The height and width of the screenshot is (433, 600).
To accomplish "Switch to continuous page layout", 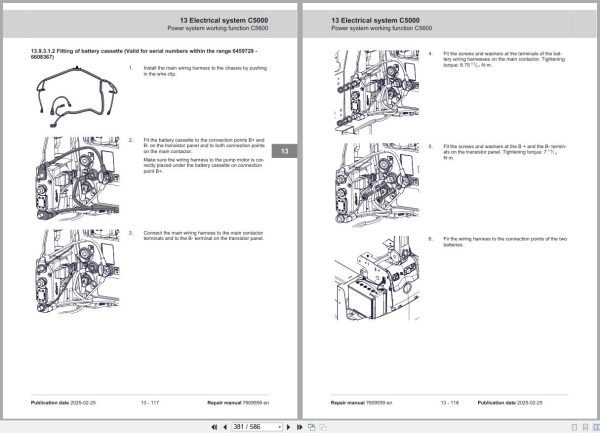I will point(585,427).
